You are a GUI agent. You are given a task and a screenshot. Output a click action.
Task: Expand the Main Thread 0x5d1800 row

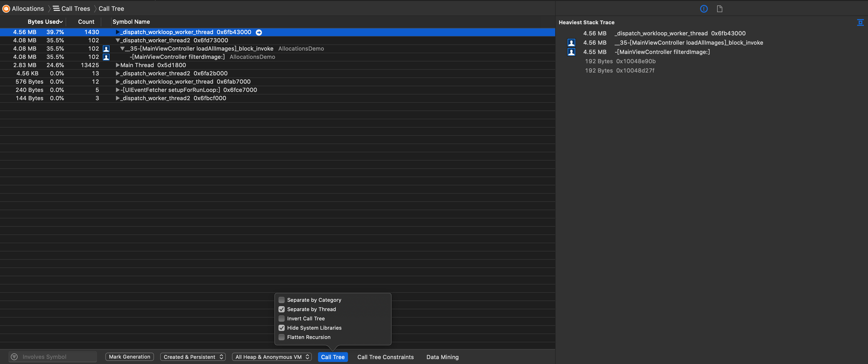point(118,65)
